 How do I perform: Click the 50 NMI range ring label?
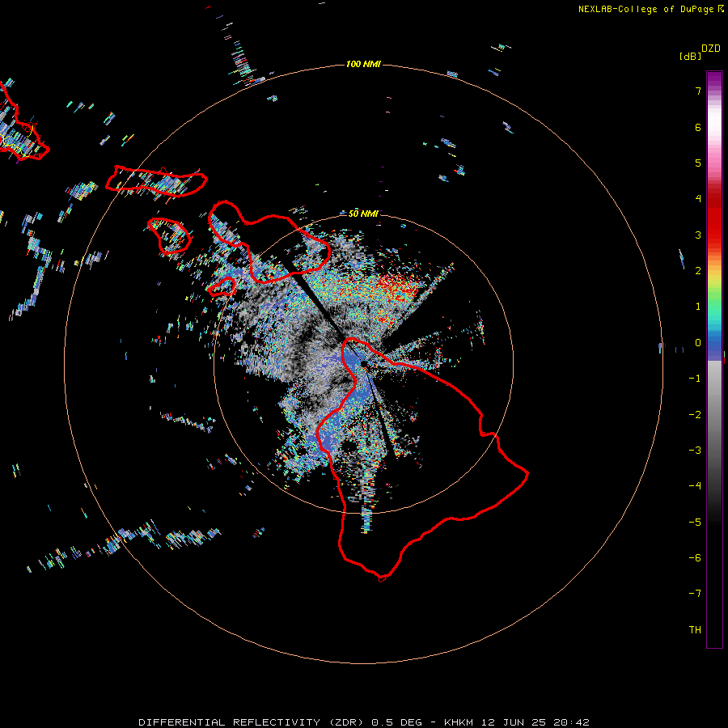tap(363, 214)
